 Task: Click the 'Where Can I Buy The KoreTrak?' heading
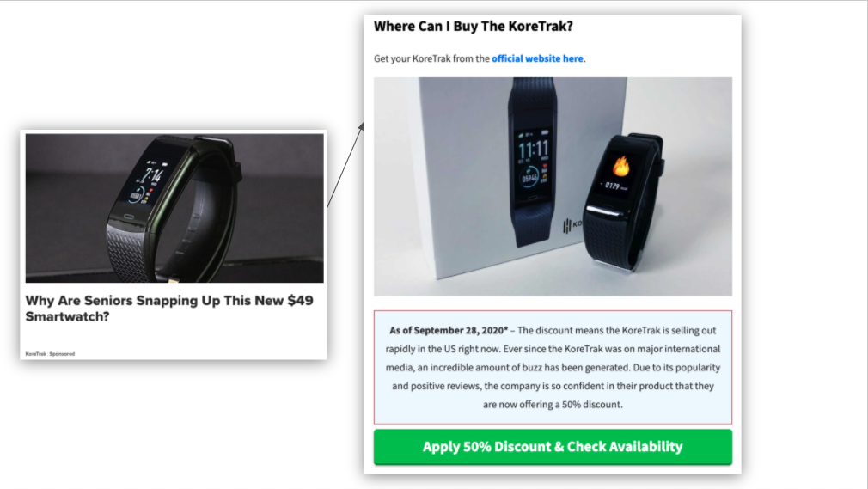pyautogui.click(x=474, y=26)
